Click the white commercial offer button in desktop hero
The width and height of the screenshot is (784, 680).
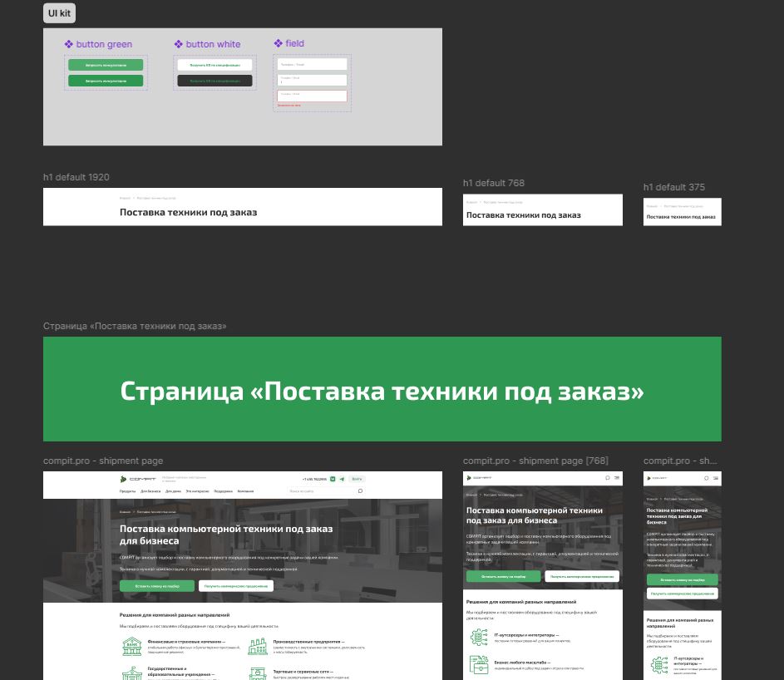coord(236,586)
